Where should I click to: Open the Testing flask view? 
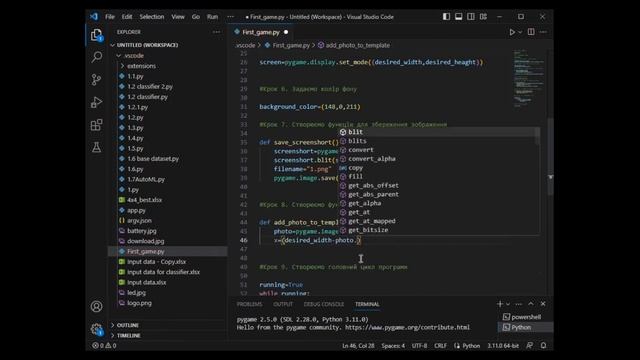click(96, 147)
